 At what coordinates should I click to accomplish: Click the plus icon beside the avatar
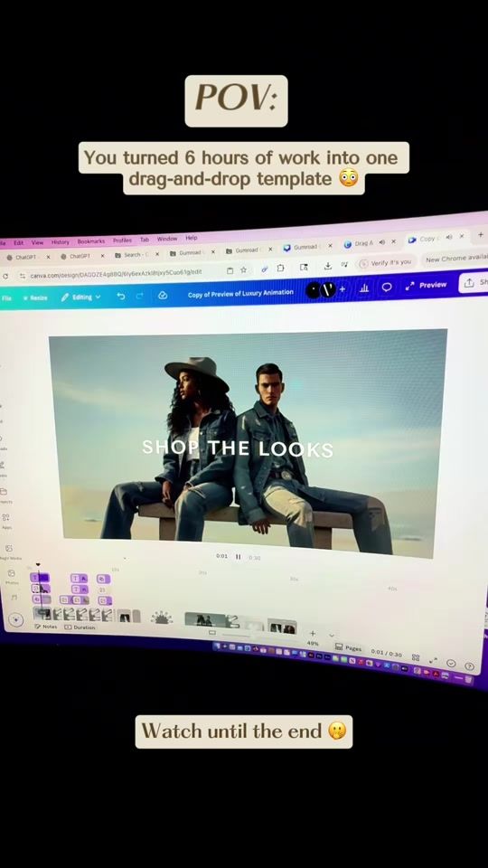[x=342, y=289]
